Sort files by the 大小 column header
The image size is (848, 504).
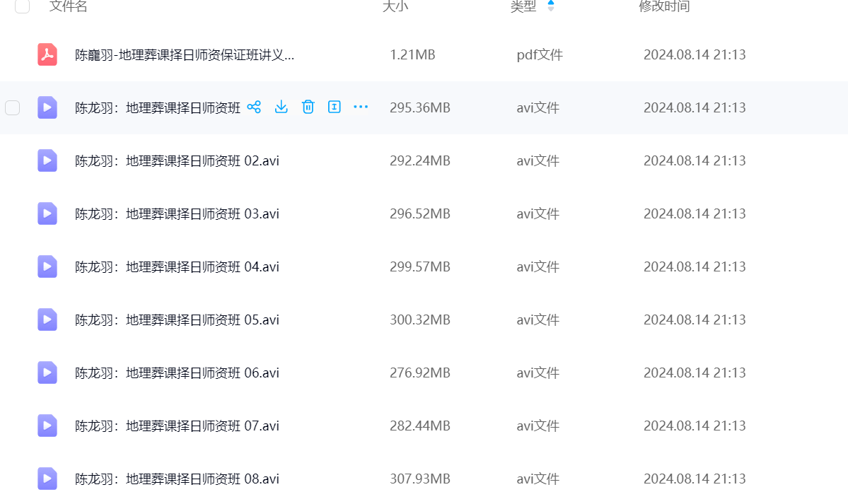395,6
